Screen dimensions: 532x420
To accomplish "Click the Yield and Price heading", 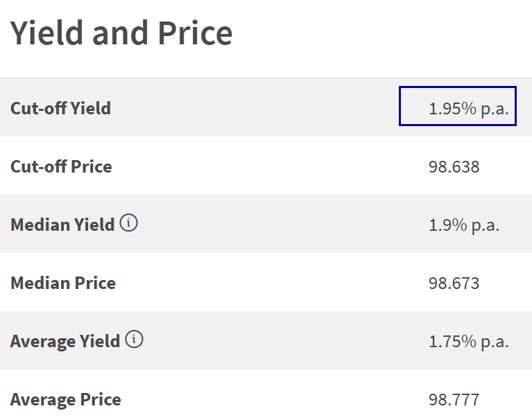I will click(121, 33).
